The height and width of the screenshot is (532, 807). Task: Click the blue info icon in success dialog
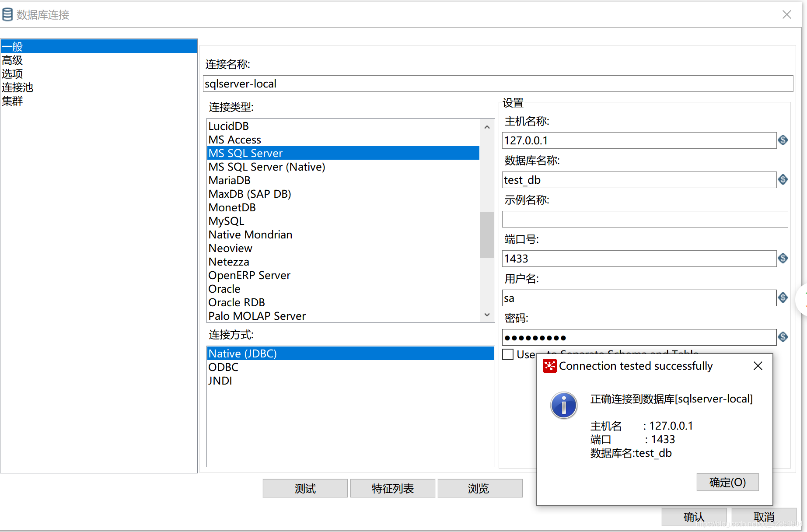(563, 405)
